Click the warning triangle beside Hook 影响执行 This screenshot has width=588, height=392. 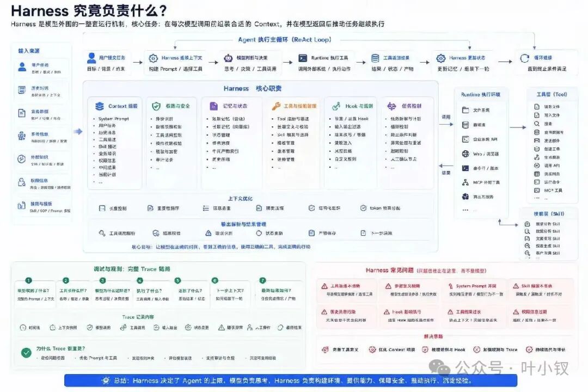click(x=387, y=312)
